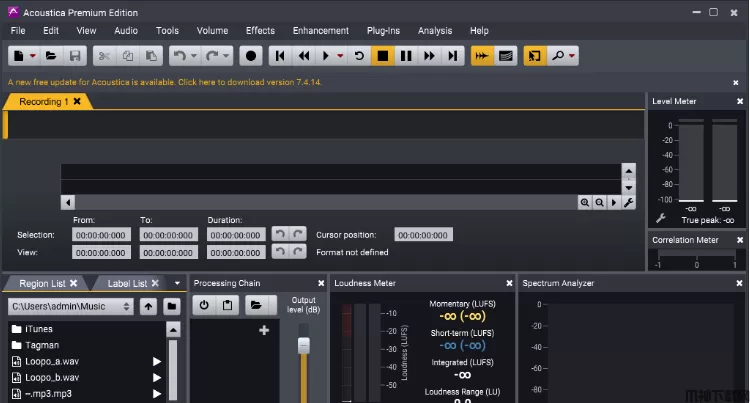
Task: Click the Record button in the toolbar
Action: [252, 56]
